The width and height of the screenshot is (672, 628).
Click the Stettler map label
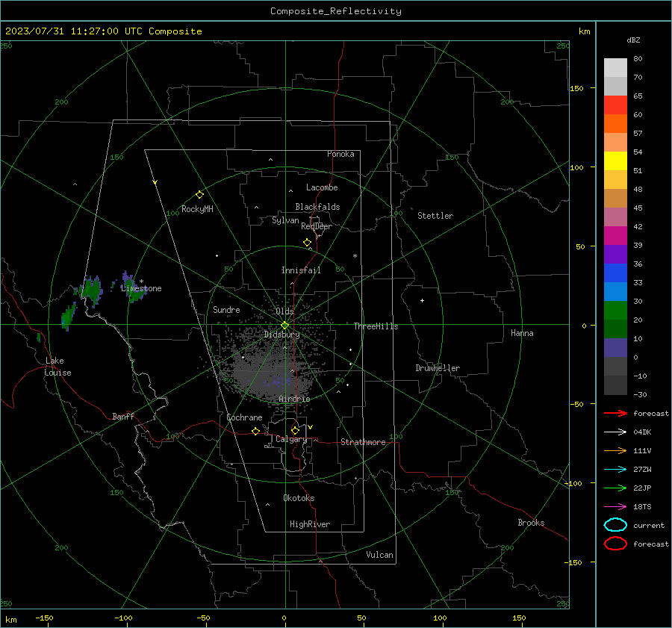click(435, 216)
